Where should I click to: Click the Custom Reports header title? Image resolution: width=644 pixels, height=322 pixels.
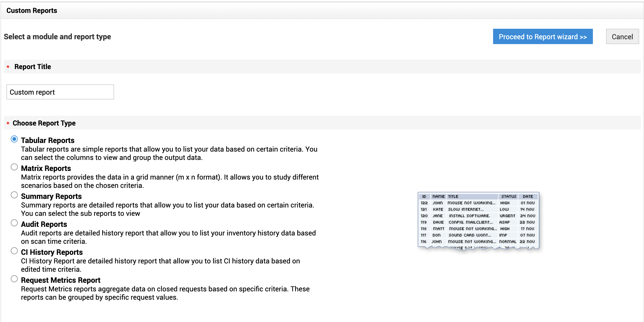click(32, 10)
